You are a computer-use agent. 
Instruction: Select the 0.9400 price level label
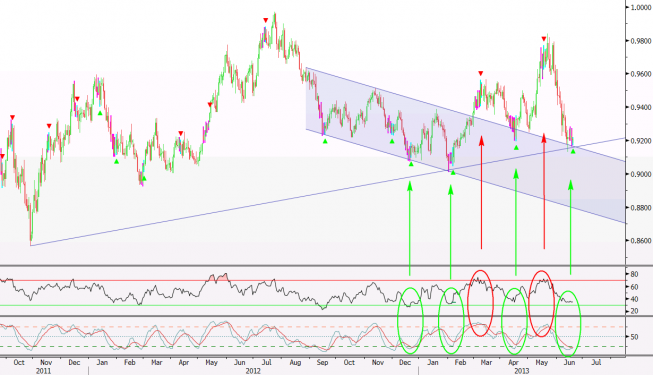click(x=641, y=108)
